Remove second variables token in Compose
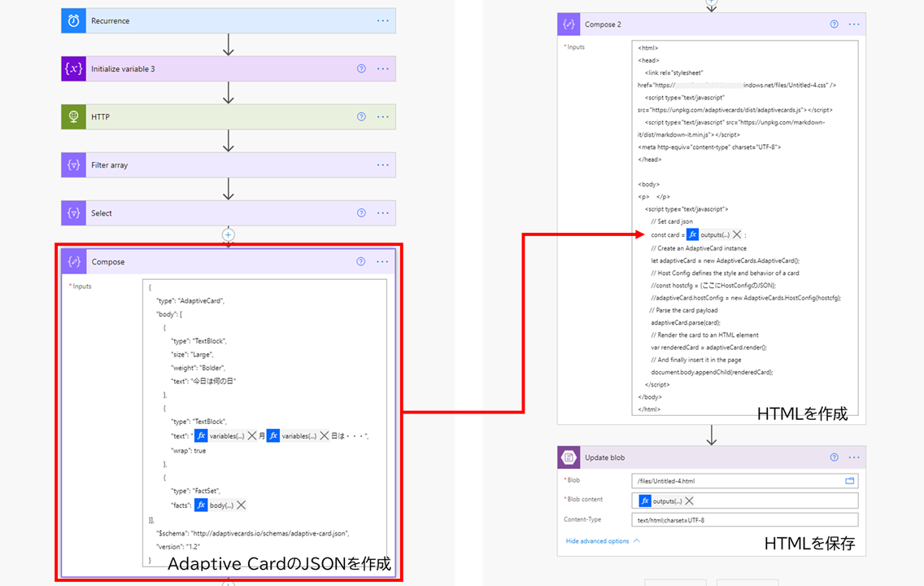 pyautogui.click(x=324, y=435)
